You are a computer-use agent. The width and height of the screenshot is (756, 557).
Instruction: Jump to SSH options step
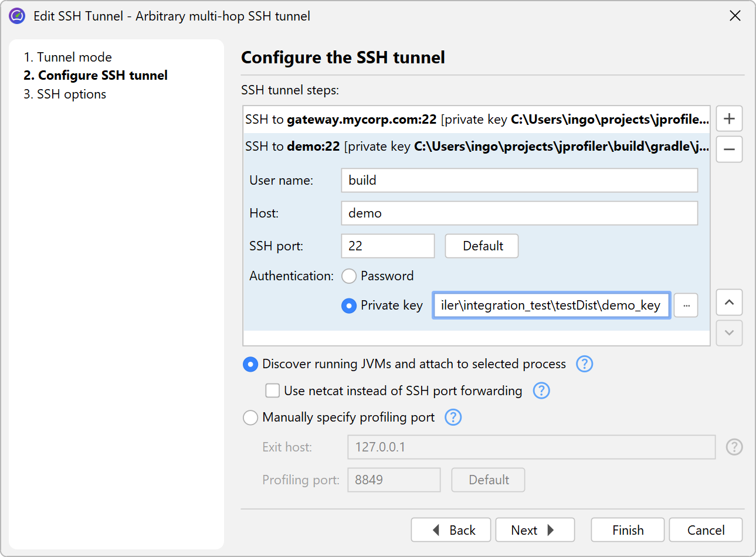pyautogui.click(x=65, y=94)
